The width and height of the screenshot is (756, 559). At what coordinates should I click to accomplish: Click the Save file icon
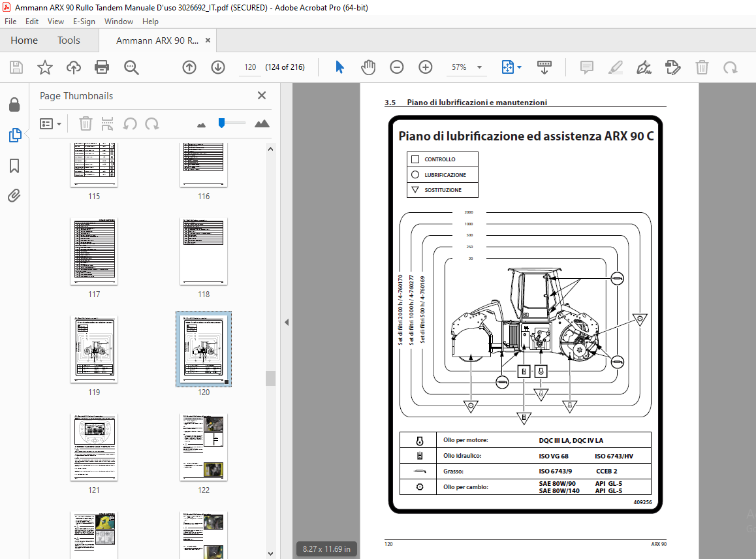[16, 67]
